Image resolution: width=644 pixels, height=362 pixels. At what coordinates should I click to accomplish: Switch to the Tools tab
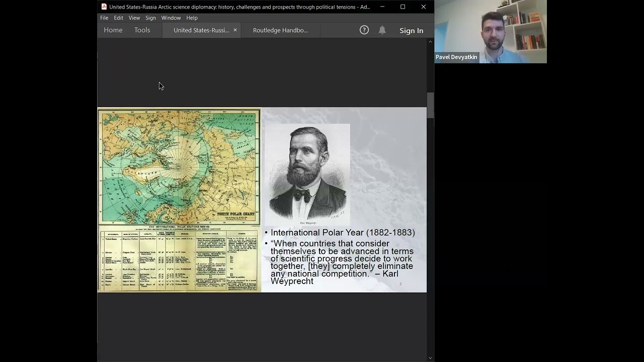tap(142, 30)
